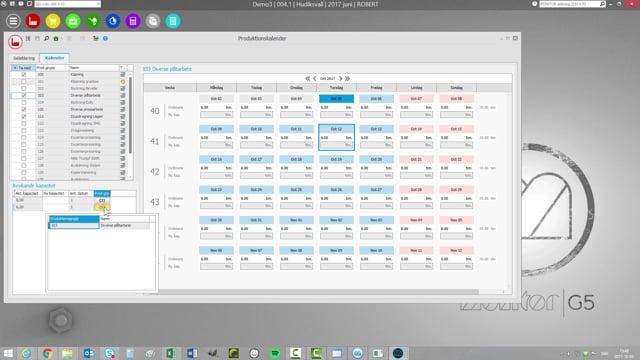
Task: Click the Oct 2017 month label
Action: tap(327, 78)
